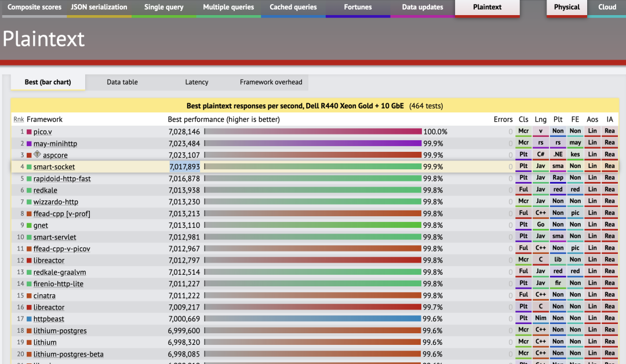The width and height of the screenshot is (626, 364).
Task: Open the lithium-postgres-beta link
Action: [68, 354]
